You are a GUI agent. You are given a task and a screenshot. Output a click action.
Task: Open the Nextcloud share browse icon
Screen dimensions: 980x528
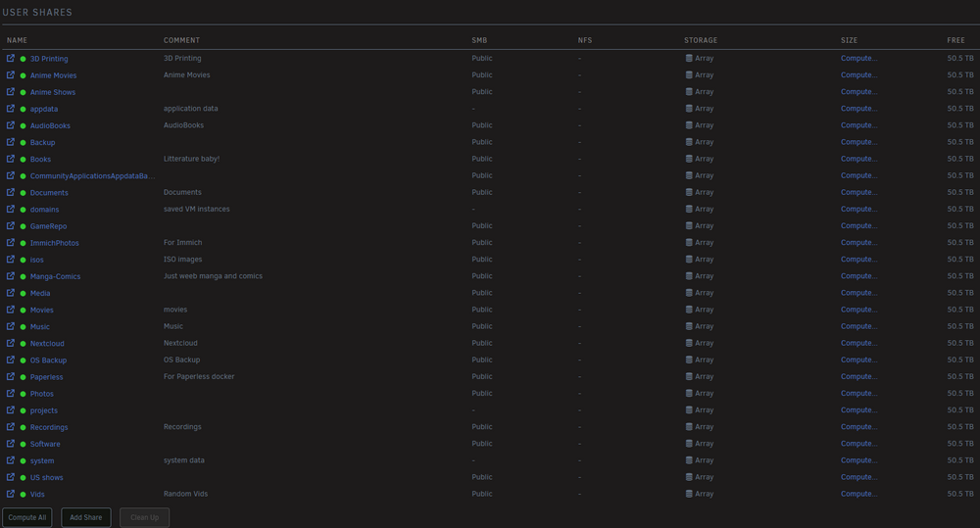pos(11,343)
